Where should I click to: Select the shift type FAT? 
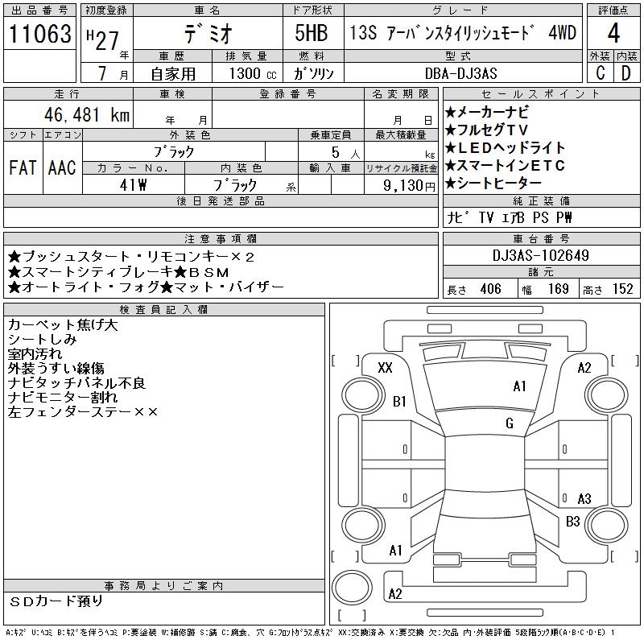pyautogui.click(x=23, y=167)
